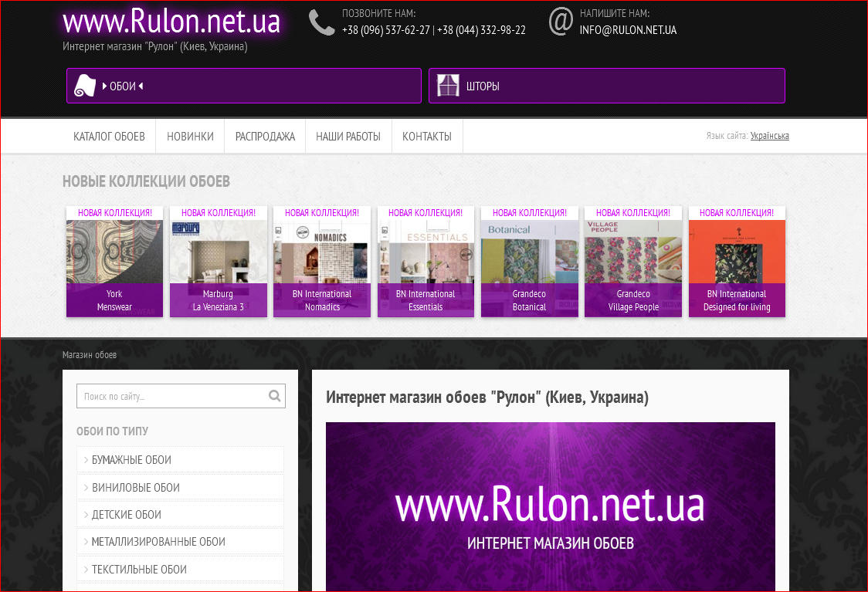
Task: Click the НАПИШИТЕ НАМ label
Action: tap(615, 13)
